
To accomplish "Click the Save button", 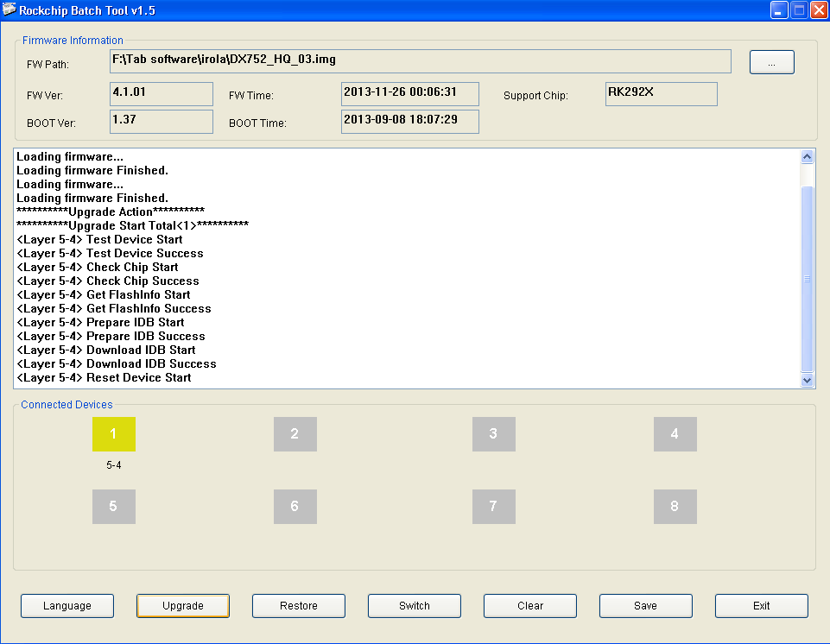I will [646, 606].
